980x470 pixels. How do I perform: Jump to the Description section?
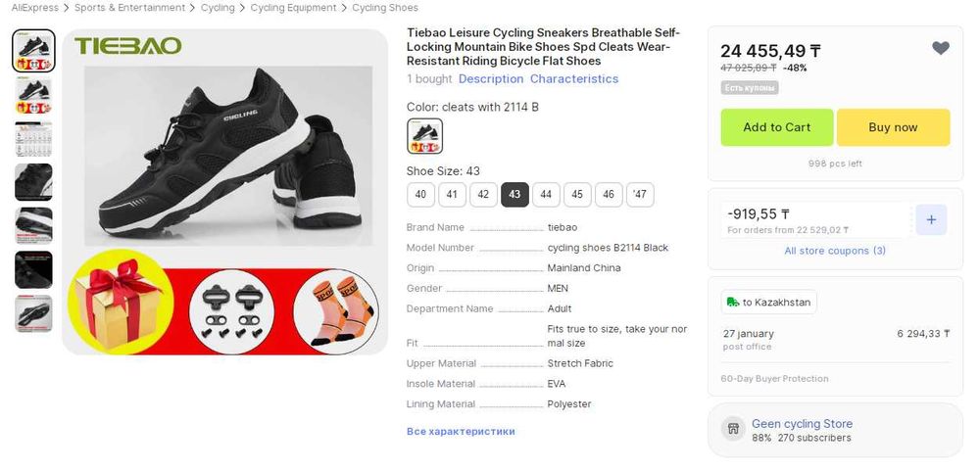[491, 79]
